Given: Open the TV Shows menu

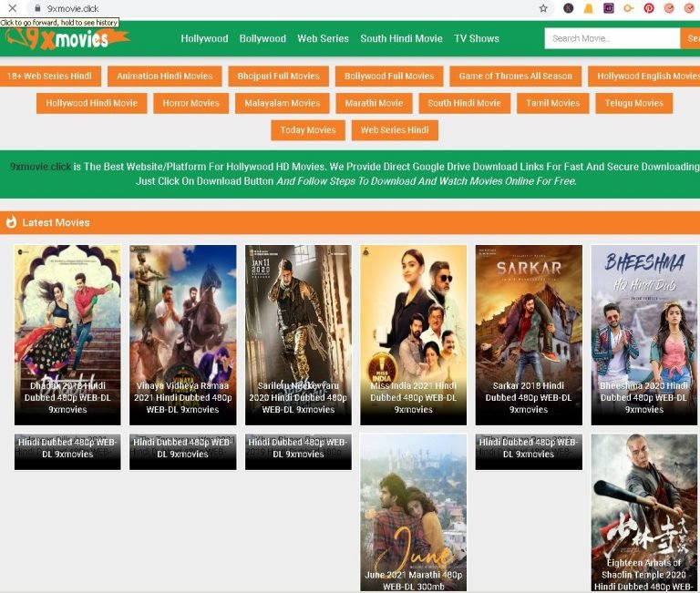Looking at the screenshot, I should point(477,38).
